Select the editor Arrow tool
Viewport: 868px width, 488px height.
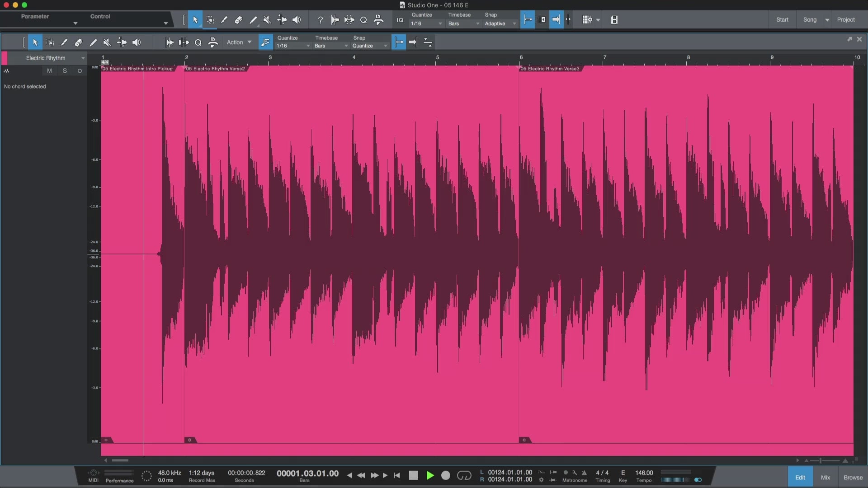(x=35, y=42)
